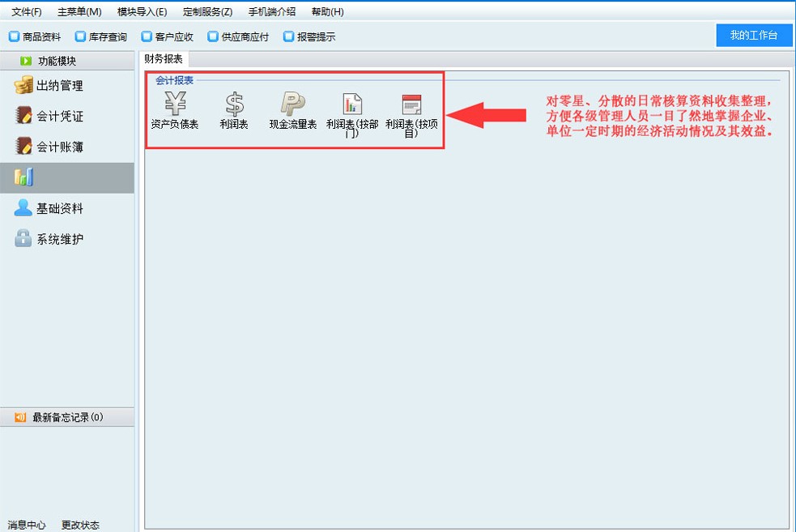This screenshot has width=796, height=532.
Task: Open 报警提示 from the toolbar
Action: [309, 36]
